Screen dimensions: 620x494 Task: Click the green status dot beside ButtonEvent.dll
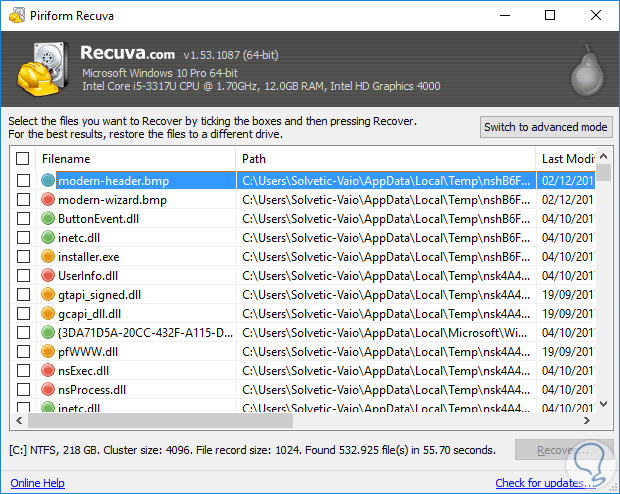[48, 219]
